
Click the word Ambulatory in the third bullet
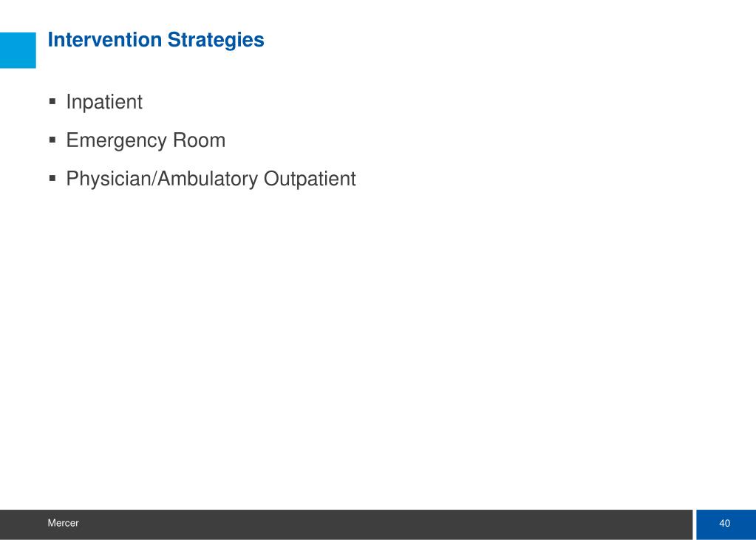[208, 180]
